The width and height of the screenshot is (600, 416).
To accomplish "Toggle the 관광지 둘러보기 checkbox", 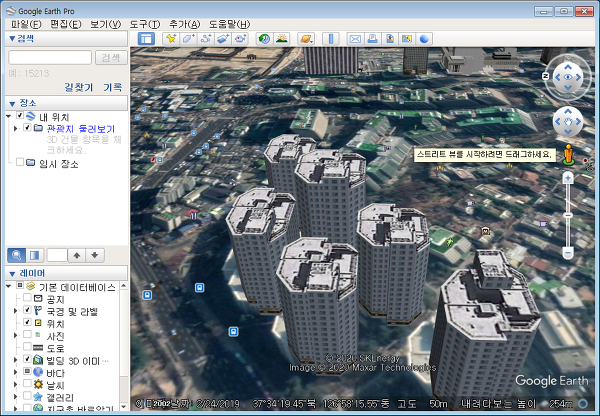I will point(27,127).
